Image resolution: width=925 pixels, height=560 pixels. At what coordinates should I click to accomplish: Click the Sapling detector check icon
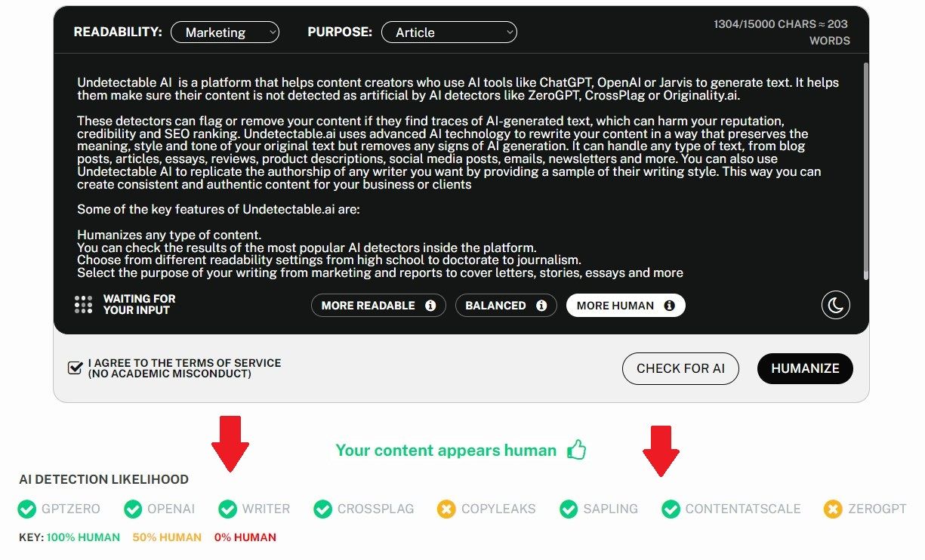point(568,509)
